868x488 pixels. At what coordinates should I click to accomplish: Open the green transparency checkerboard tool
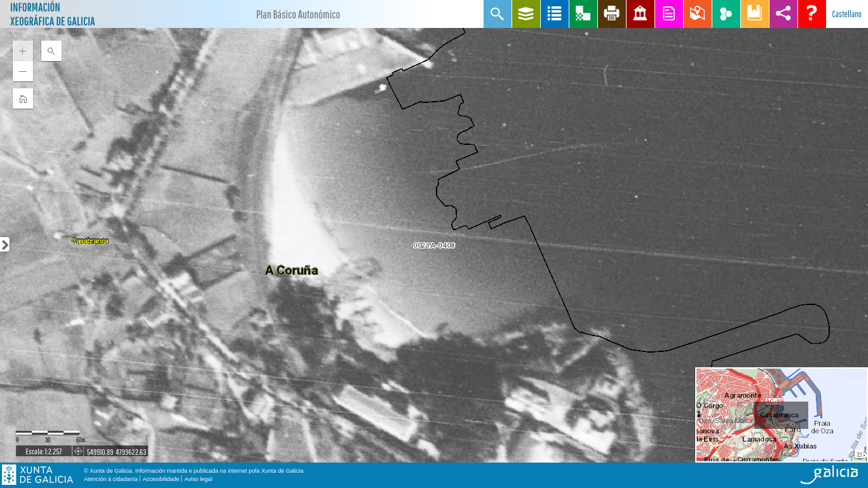pos(583,14)
